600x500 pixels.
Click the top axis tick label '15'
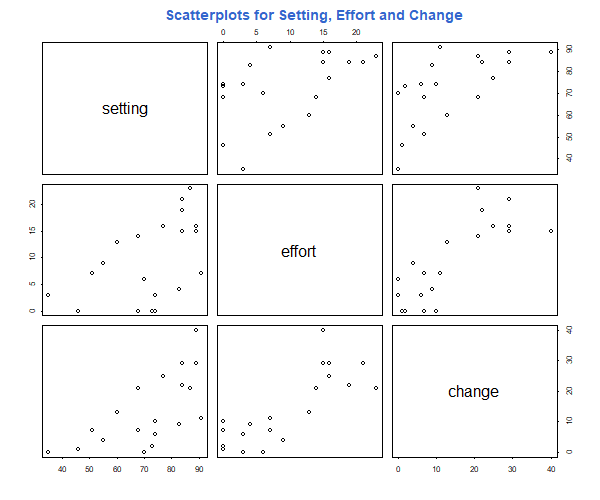[x=323, y=33]
